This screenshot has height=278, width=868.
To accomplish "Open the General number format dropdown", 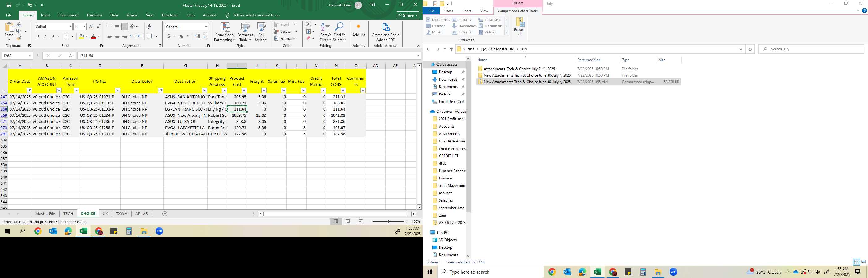I will [206, 27].
